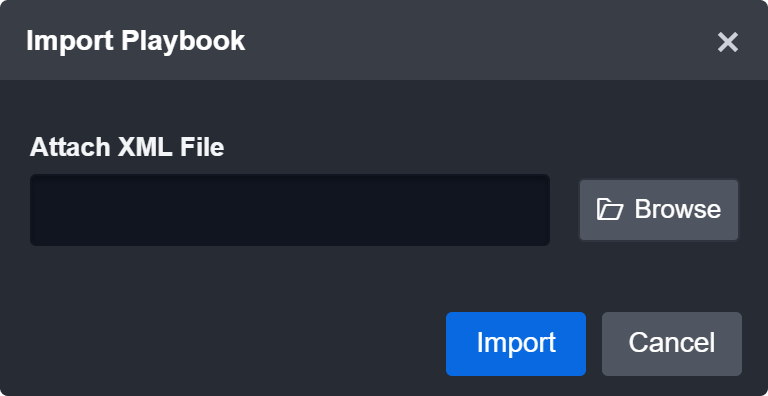
Task: Click the word Import in the title
Action: tap(70, 41)
